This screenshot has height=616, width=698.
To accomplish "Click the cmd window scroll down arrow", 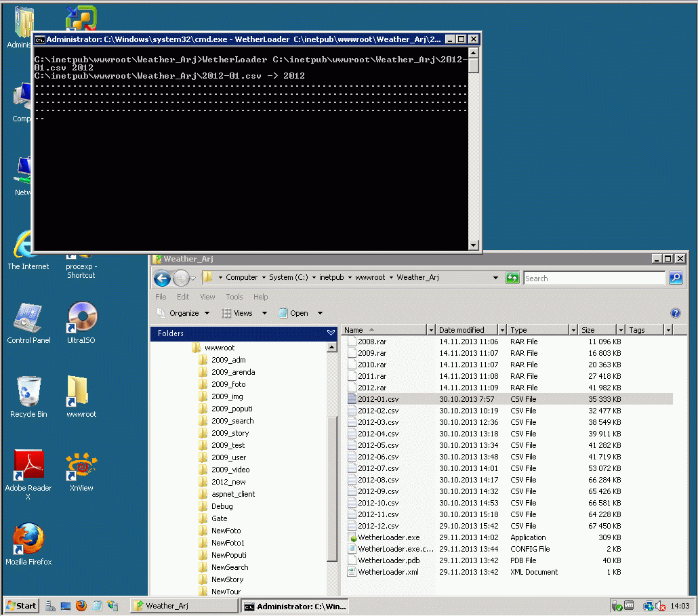I will (473, 245).
